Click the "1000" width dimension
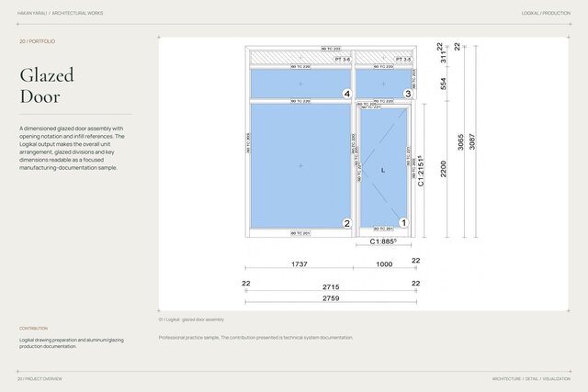The image size is (588, 392). coord(384,264)
